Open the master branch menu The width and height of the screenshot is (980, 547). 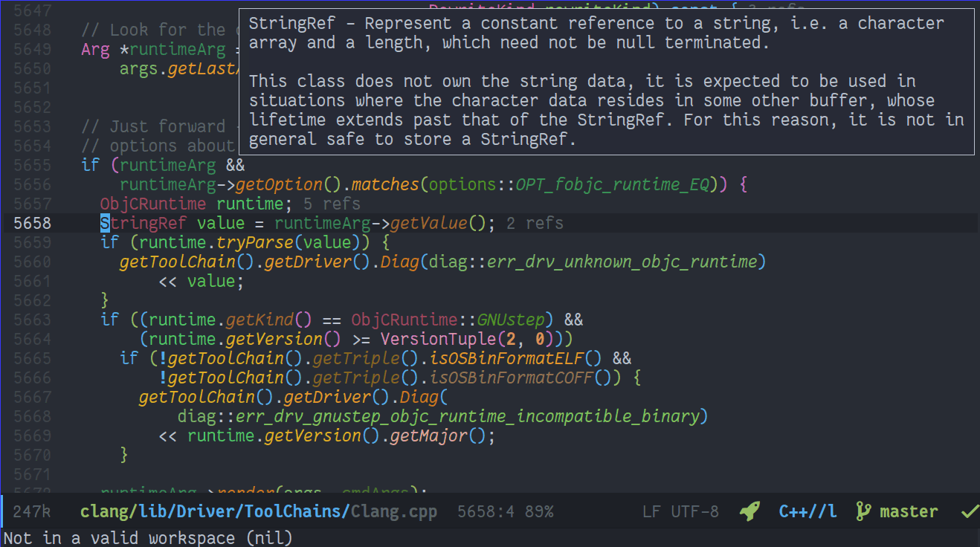[909, 511]
